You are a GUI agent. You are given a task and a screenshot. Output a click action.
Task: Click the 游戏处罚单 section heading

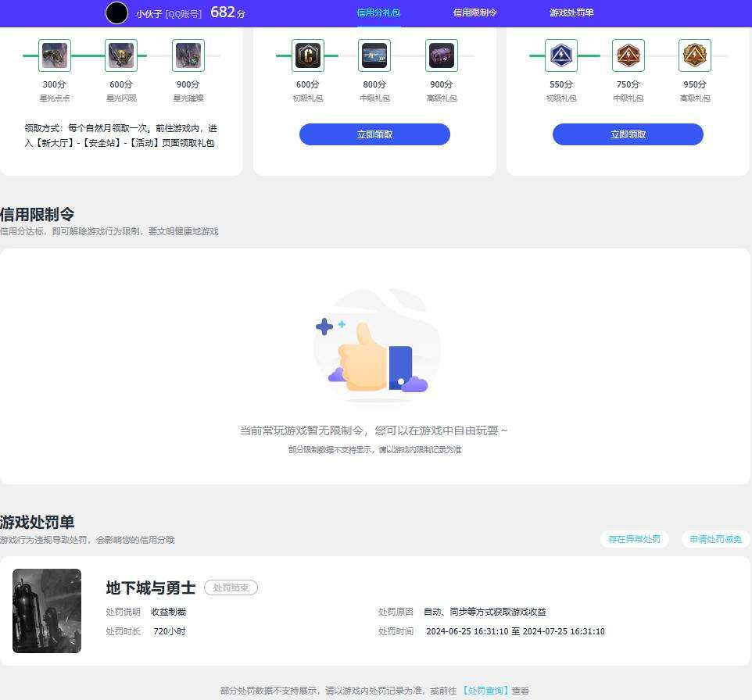tap(38, 522)
